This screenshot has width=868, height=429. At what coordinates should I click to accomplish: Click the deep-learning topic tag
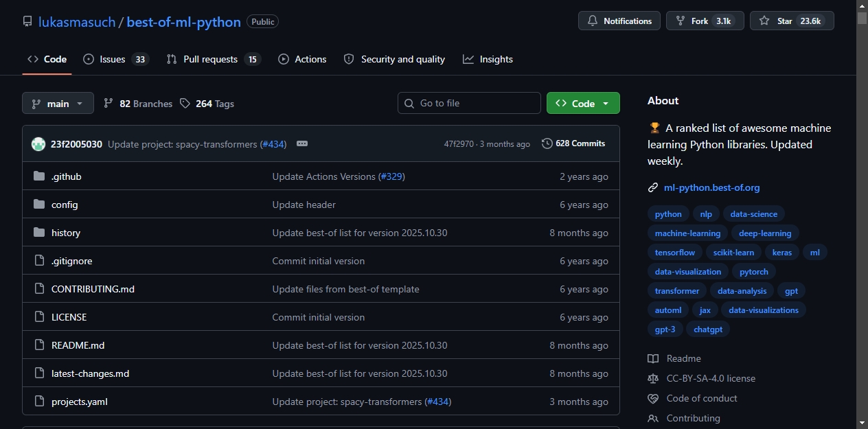point(765,233)
